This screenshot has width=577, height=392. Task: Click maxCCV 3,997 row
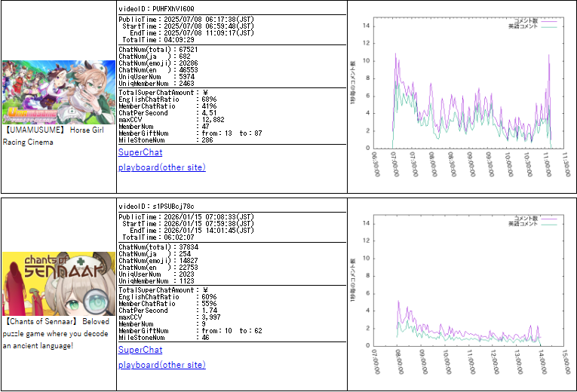[169, 317]
